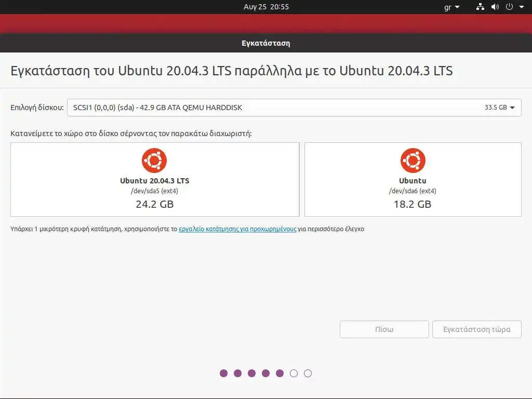
Task: Click the /dev/sda6 (ext4) label
Action: click(413, 191)
